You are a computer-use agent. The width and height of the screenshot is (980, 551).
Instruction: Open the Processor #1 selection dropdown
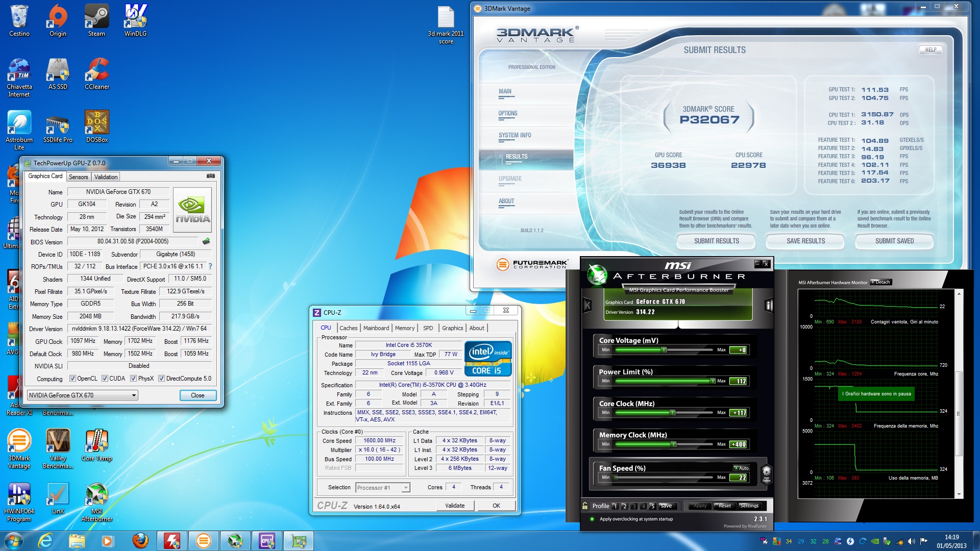pos(383,488)
